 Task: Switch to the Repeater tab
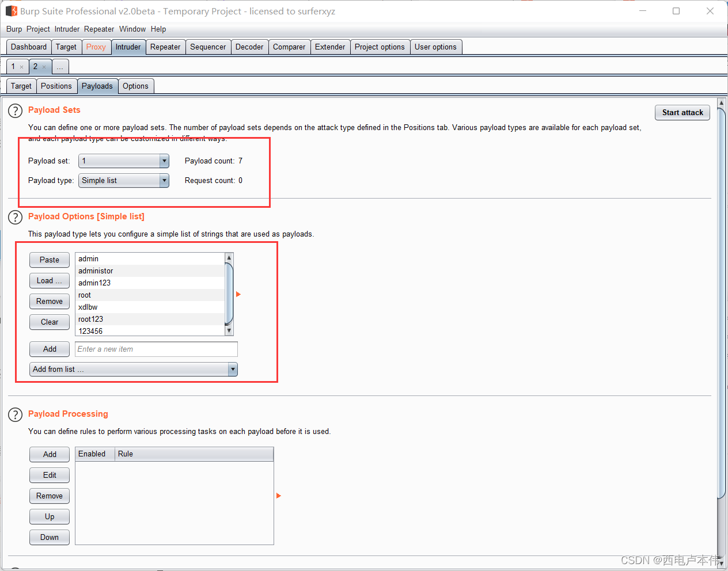tap(165, 47)
